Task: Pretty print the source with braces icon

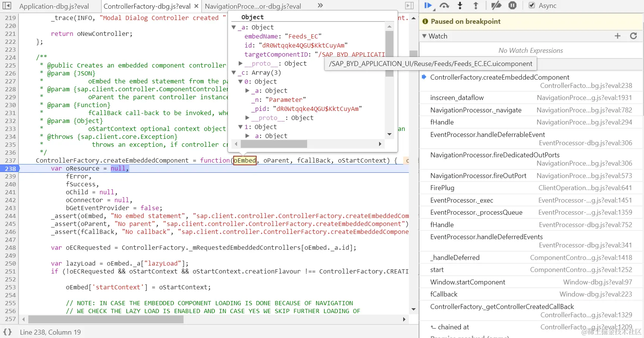Action: point(8,332)
